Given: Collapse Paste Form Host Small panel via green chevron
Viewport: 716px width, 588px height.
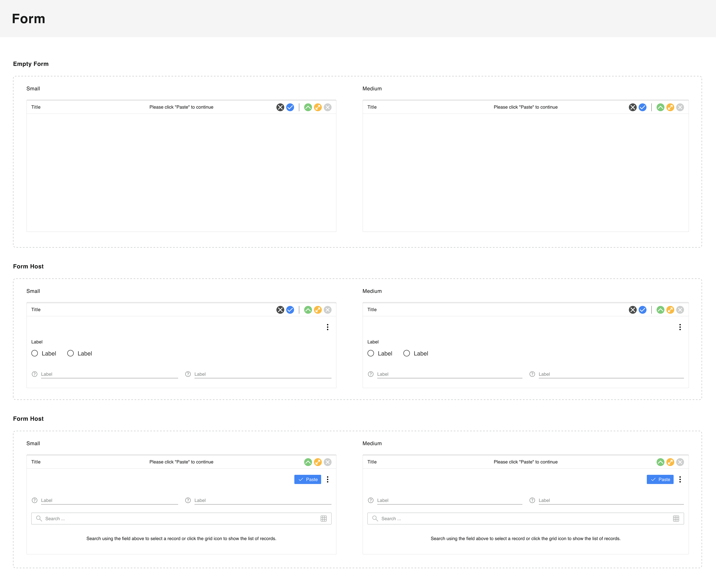Looking at the screenshot, I should pos(308,462).
